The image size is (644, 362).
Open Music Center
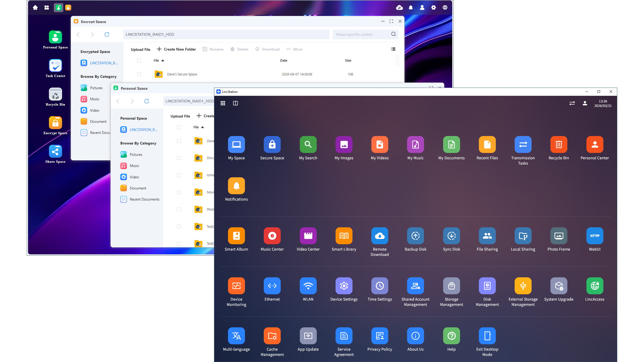click(x=272, y=236)
